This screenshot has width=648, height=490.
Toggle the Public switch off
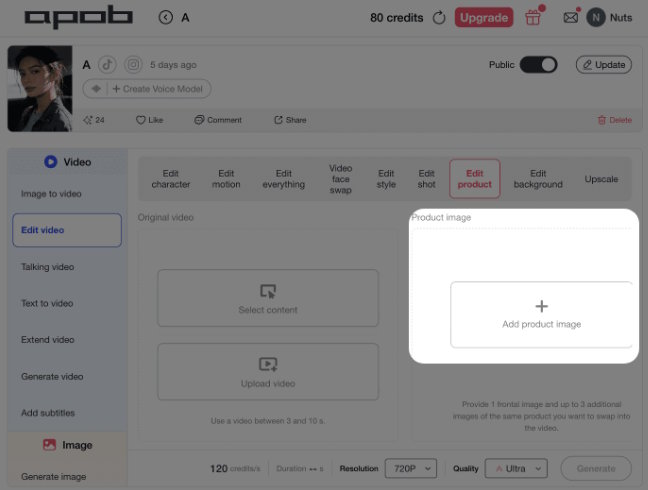(x=538, y=65)
